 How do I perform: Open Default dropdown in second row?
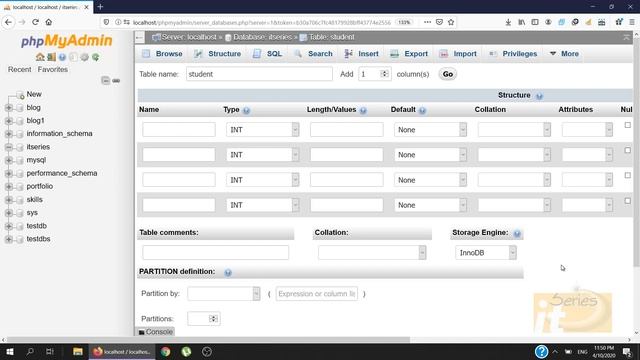click(x=430, y=155)
